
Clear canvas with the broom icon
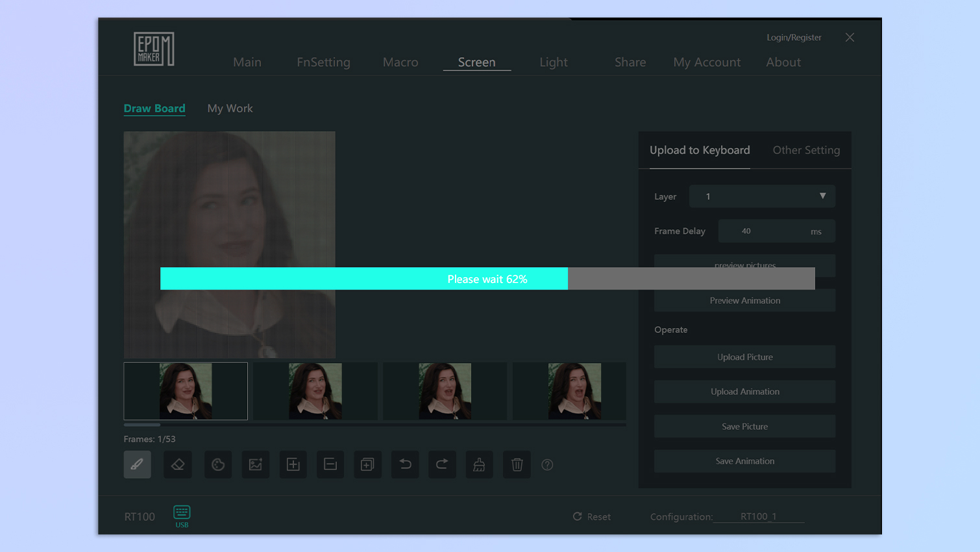479,464
